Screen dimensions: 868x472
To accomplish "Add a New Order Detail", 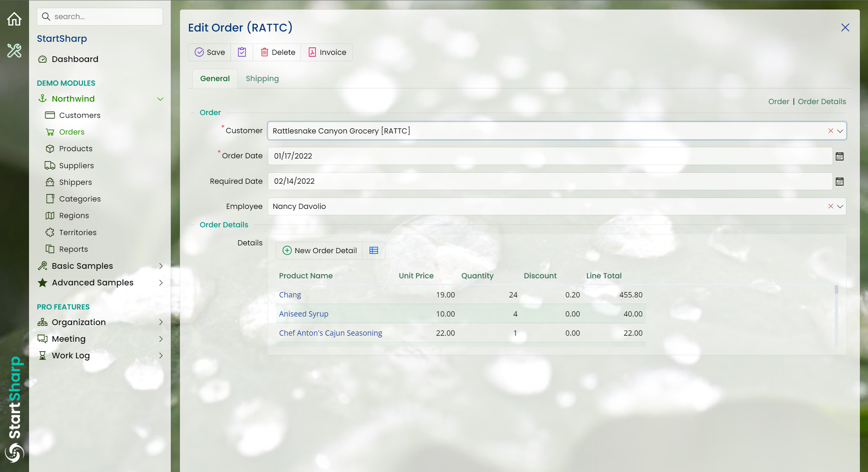I will [320, 250].
